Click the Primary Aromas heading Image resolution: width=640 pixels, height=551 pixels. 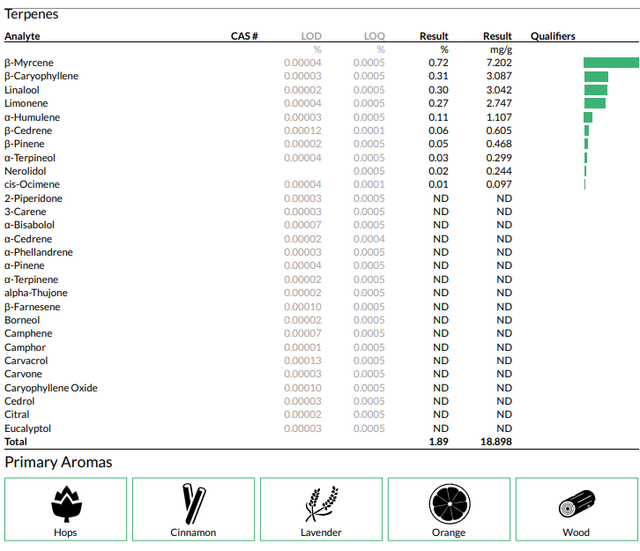click(x=58, y=462)
